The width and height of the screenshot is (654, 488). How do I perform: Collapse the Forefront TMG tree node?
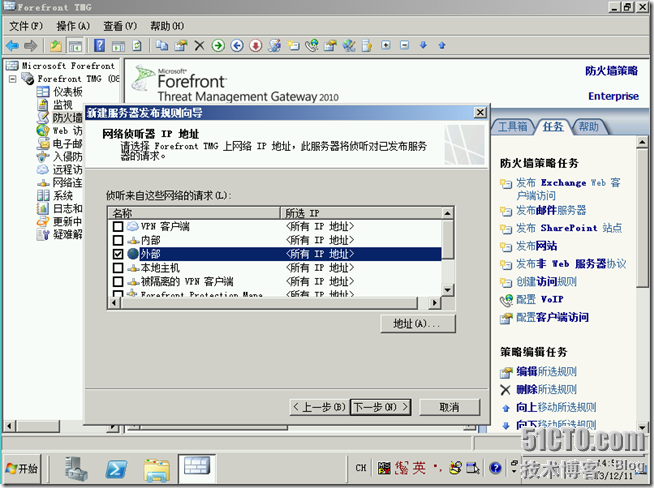click(x=13, y=78)
